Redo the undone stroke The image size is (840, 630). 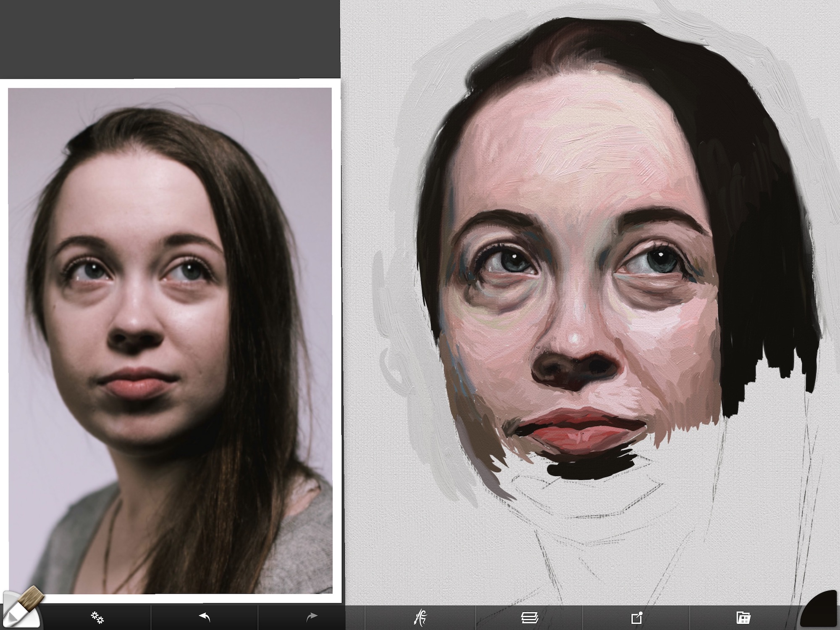click(311, 617)
